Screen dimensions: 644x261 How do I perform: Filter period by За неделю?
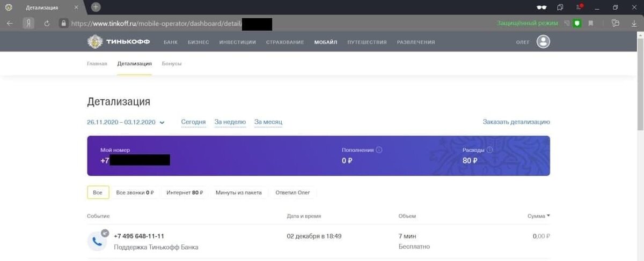coord(230,122)
